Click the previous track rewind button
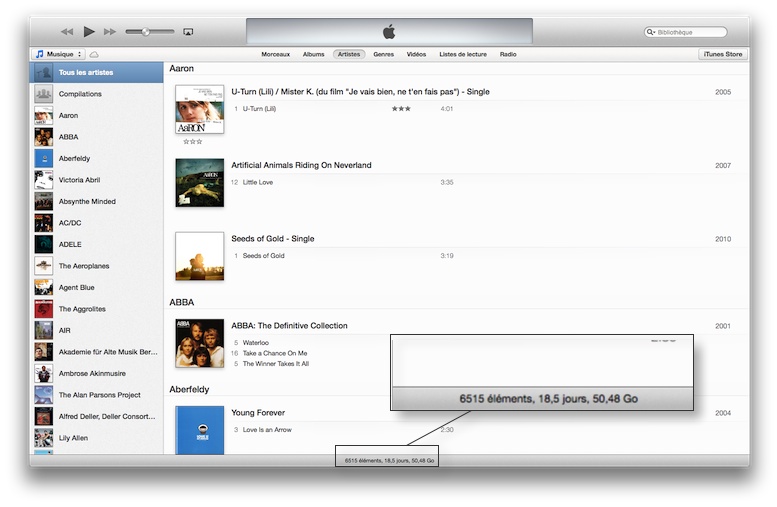This screenshot has width=777, height=507. click(67, 32)
